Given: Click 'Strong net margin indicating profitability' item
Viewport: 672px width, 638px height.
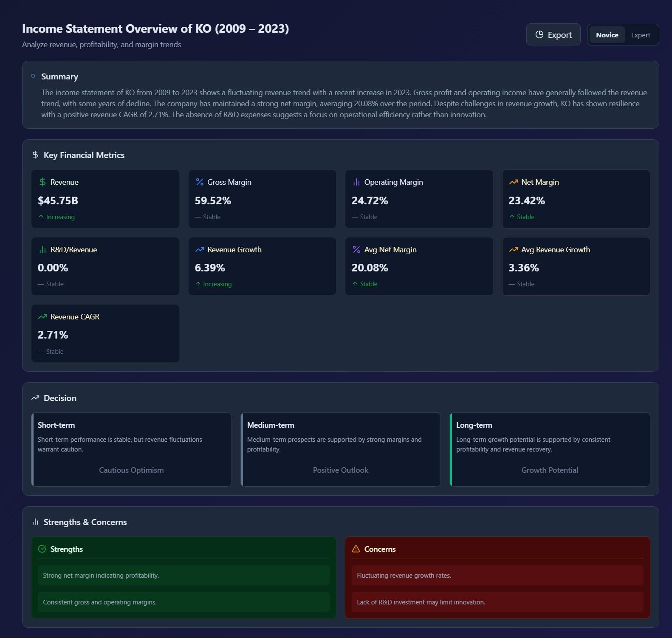Looking at the screenshot, I should [184, 575].
